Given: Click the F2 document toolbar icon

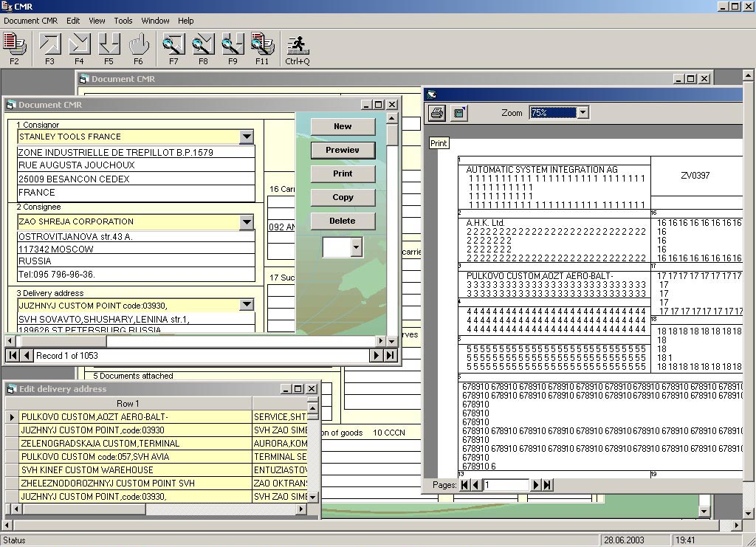Looking at the screenshot, I should click(15, 44).
